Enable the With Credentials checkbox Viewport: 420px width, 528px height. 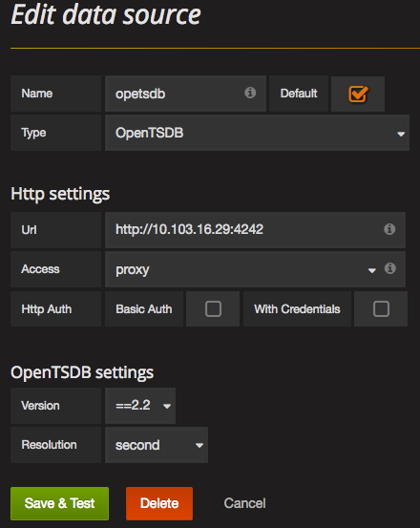tap(381, 308)
